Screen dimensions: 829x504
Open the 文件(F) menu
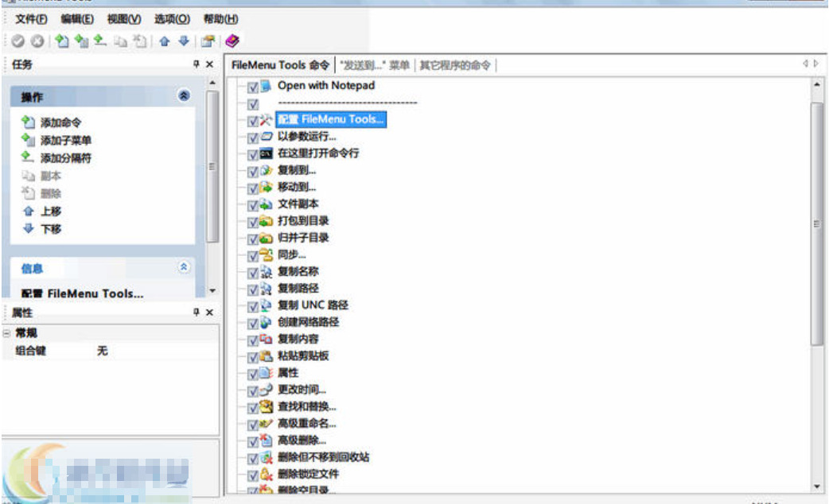(x=31, y=19)
